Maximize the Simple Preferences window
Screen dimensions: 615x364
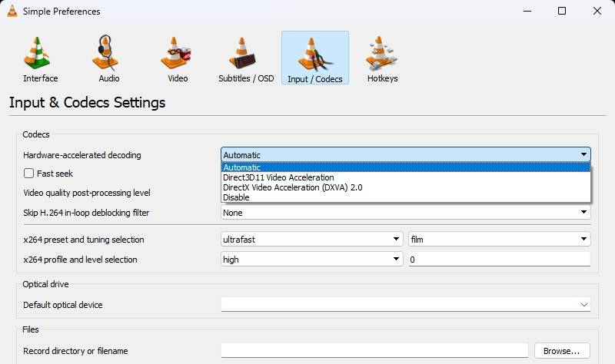click(562, 11)
